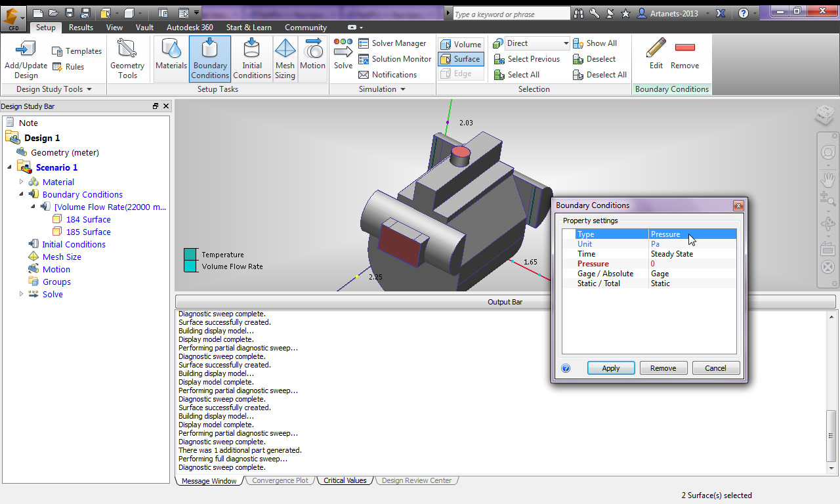Image resolution: width=840 pixels, height=504 pixels.
Task: Open the Direct selection mode dropdown
Action: [566, 43]
